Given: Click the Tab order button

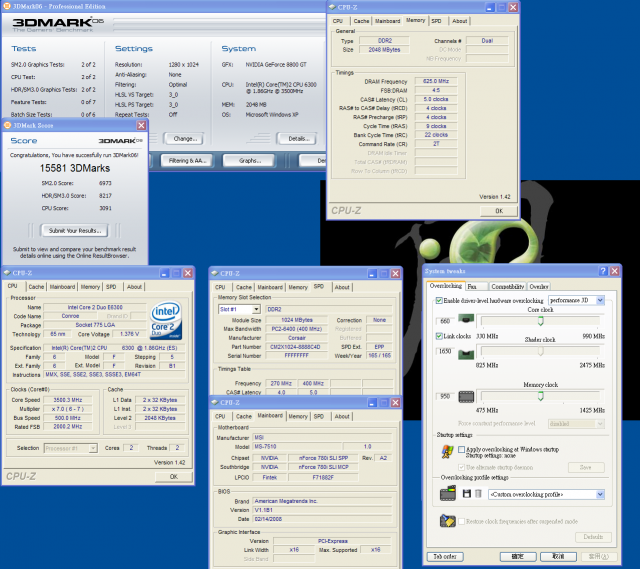Looking at the screenshot, I should tap(445, 556).
